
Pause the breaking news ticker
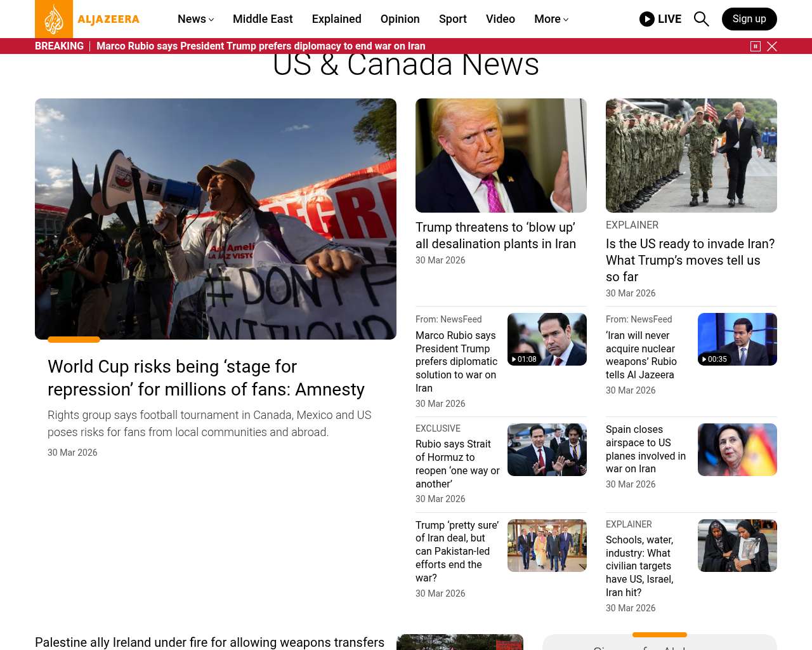[x=756, y=46]
